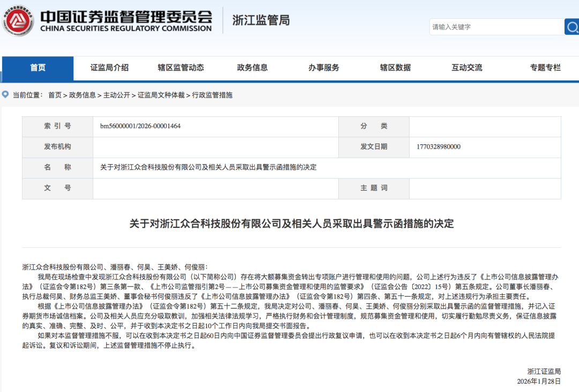579x392 pixels.
Task: Click the 文号 table label
Action: click(x=57, y=188)
